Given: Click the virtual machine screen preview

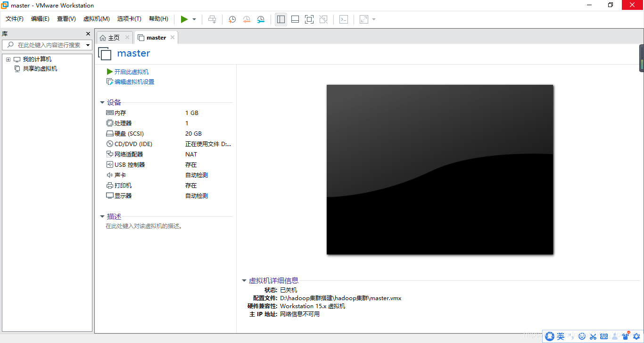Looking at the screenshot, I should pyautogui.click(x=440, y=170).
